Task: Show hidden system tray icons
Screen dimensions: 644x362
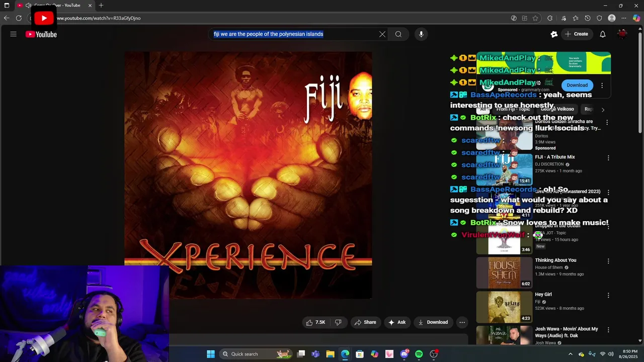Action: click(x=570, y=354)
